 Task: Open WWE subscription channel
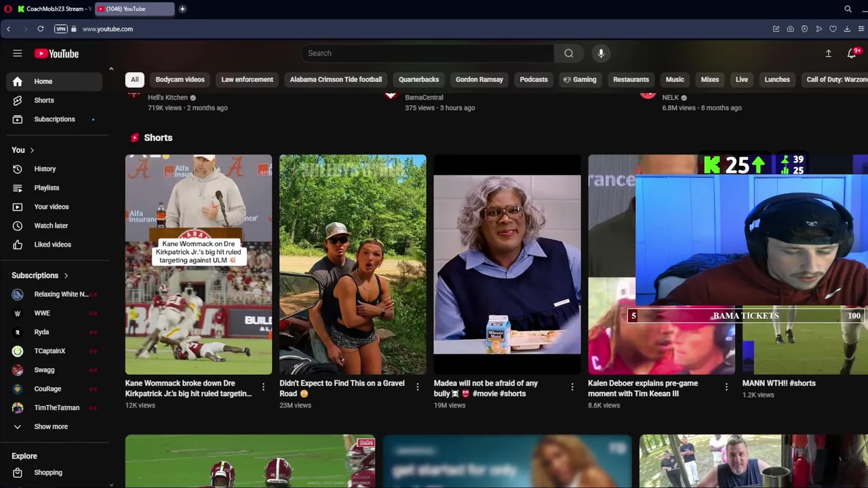click(54, 313)
